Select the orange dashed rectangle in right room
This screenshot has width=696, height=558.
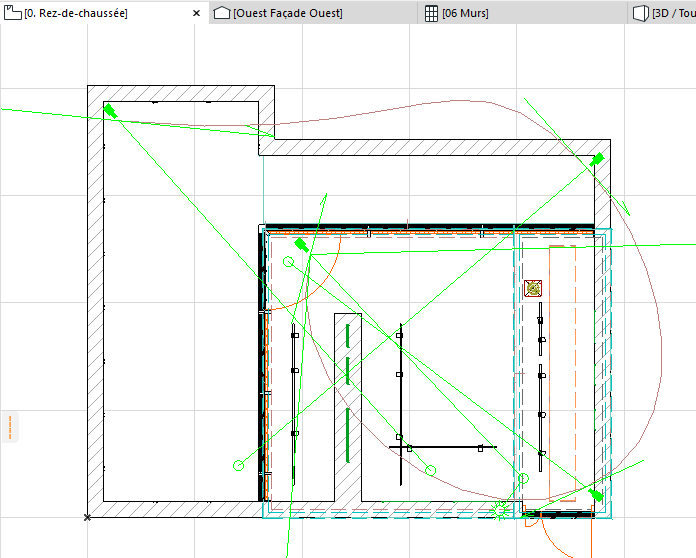coord(562,373)
